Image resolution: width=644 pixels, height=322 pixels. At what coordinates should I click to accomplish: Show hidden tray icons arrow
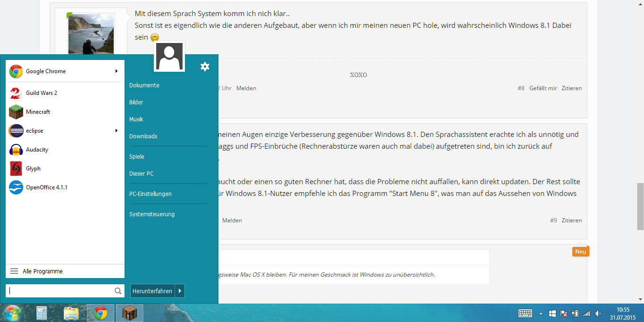[541, 314]
